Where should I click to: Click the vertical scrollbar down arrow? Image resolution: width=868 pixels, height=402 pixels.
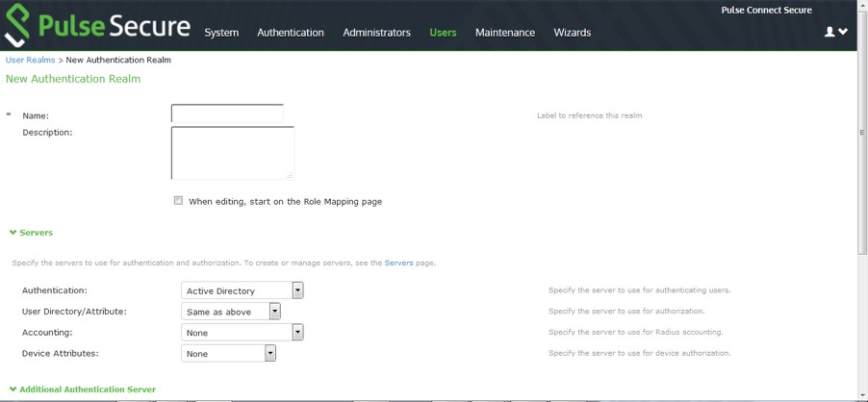tap(862, 395)
